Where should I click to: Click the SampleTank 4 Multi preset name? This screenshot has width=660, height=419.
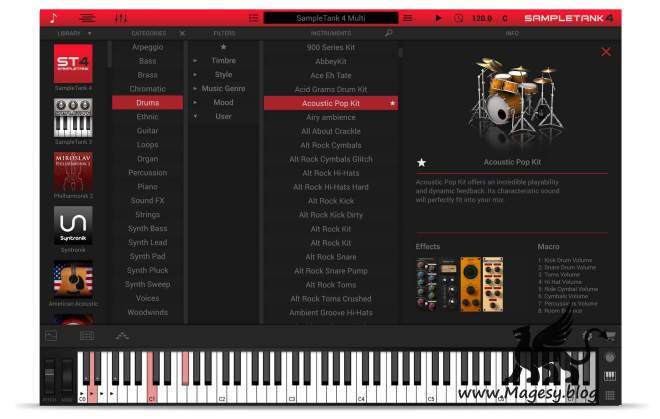click(x=330, y=18)
